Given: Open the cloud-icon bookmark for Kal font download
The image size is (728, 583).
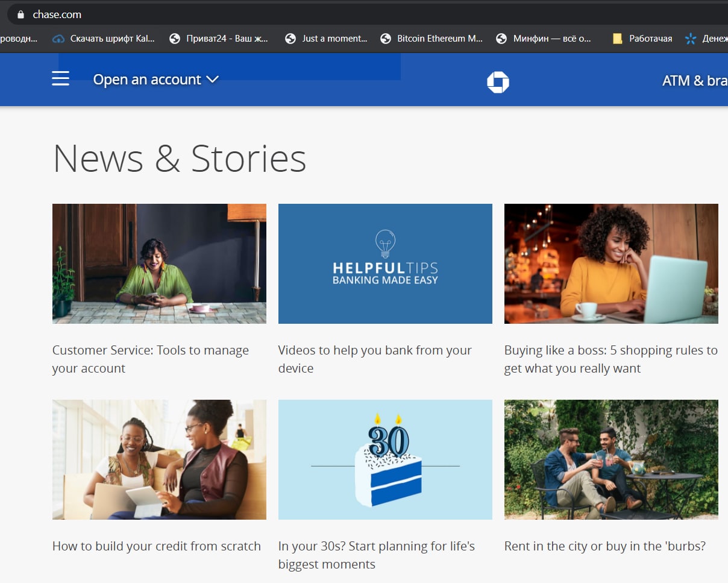Looking at the screenshot, I should click(x=104, y=39).
